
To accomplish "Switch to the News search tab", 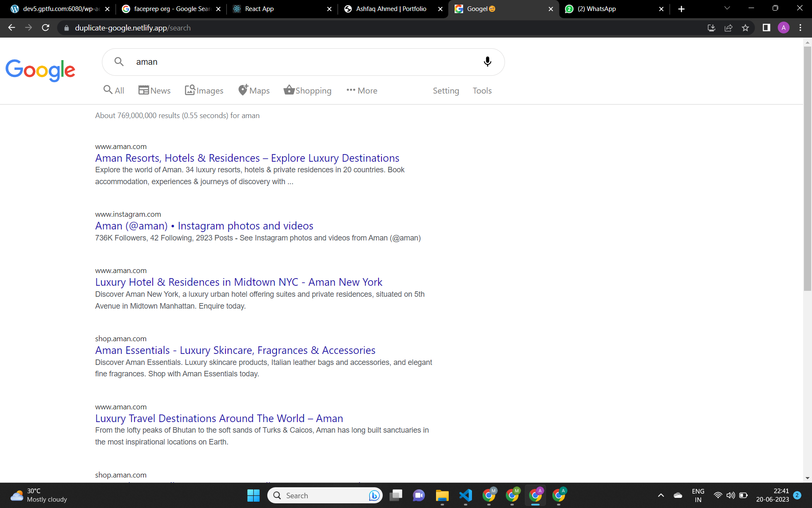I will coord(154,90).
